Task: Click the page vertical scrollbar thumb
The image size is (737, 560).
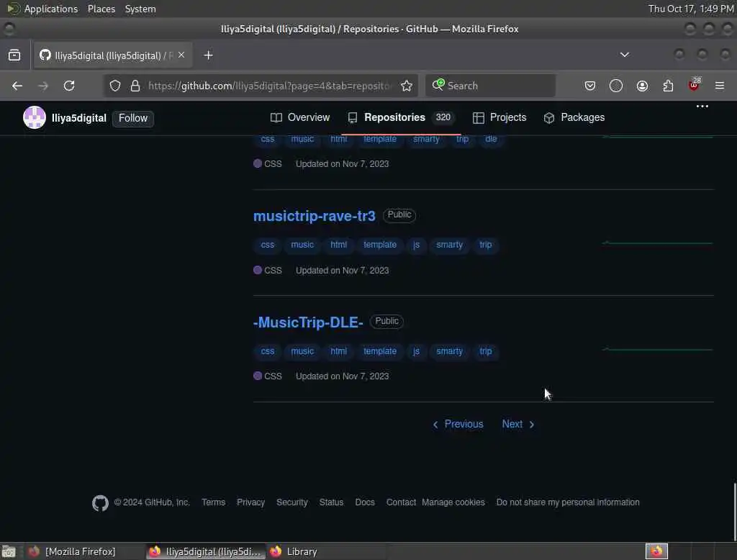Action: point(734,512)
